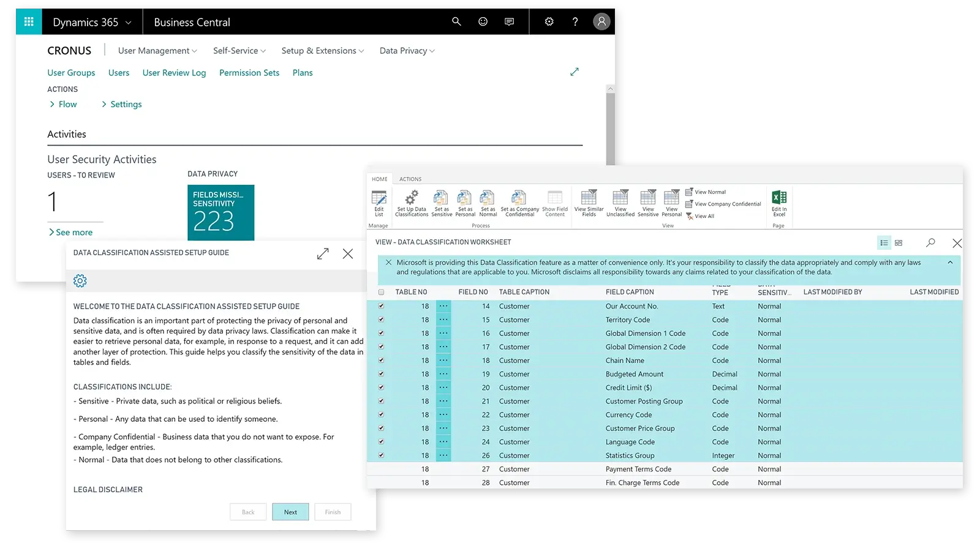Click the Next button in setup guide

click(290, 512)
